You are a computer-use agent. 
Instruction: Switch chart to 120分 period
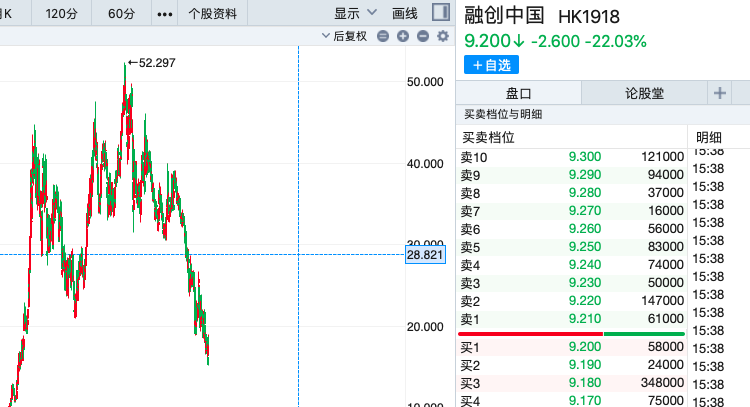61,13
